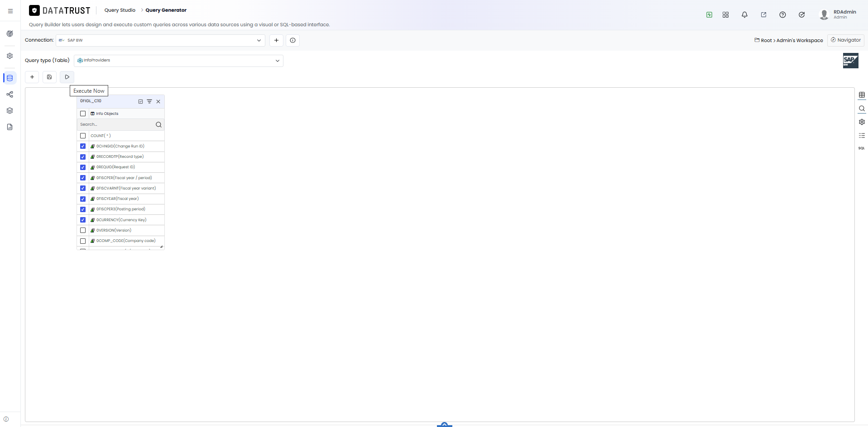
Task: Open the workflow nodes icon in left sidebar
Action: click(10, 95)
